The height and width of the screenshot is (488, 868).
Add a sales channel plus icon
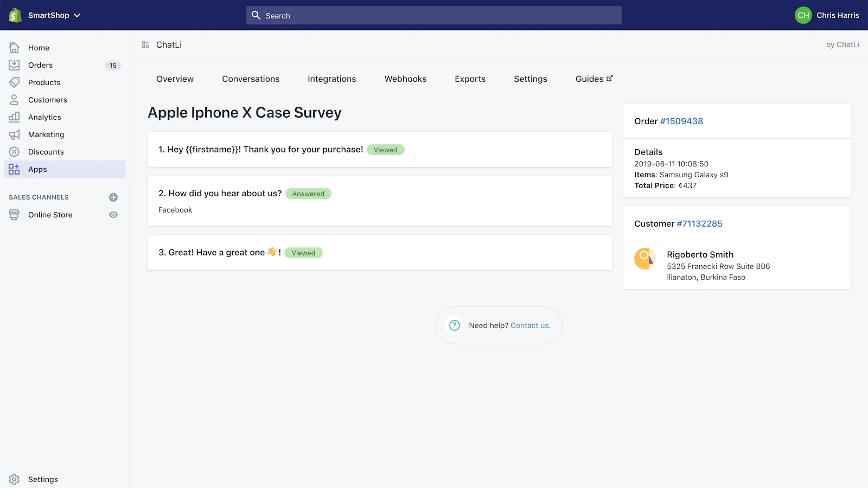(113, 197)
